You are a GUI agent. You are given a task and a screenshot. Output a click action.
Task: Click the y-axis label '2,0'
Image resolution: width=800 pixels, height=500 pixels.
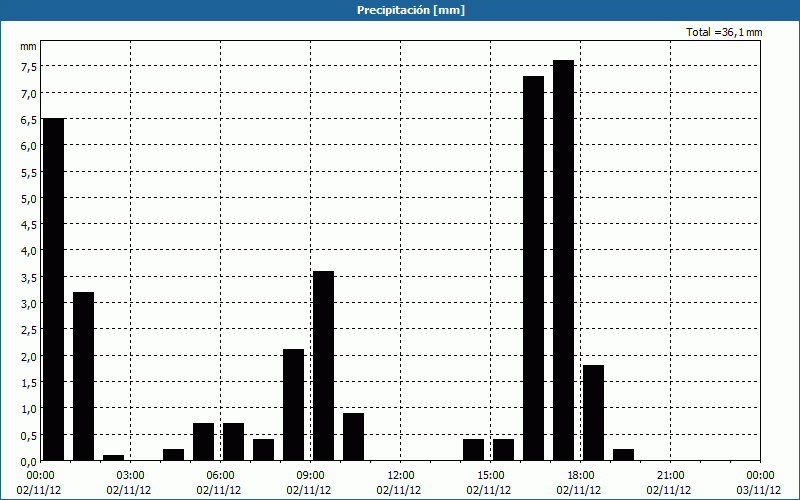(29, 357)
